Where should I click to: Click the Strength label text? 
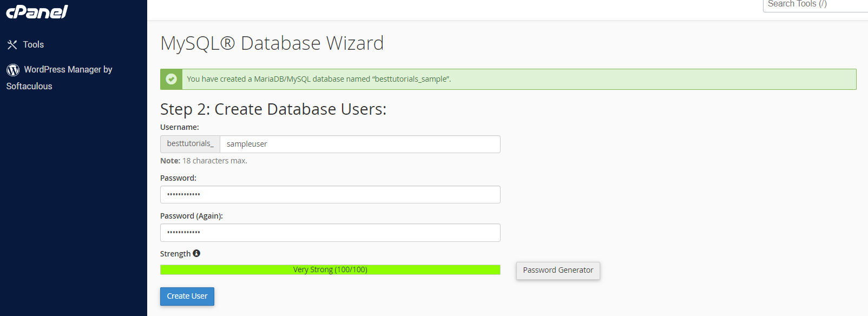point(175,254)
